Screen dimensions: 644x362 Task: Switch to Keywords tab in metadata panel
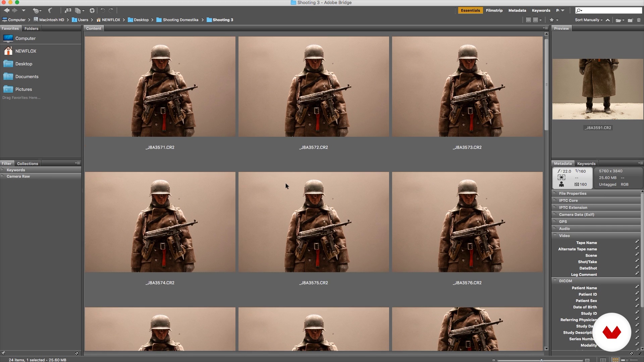click(586, 164)
